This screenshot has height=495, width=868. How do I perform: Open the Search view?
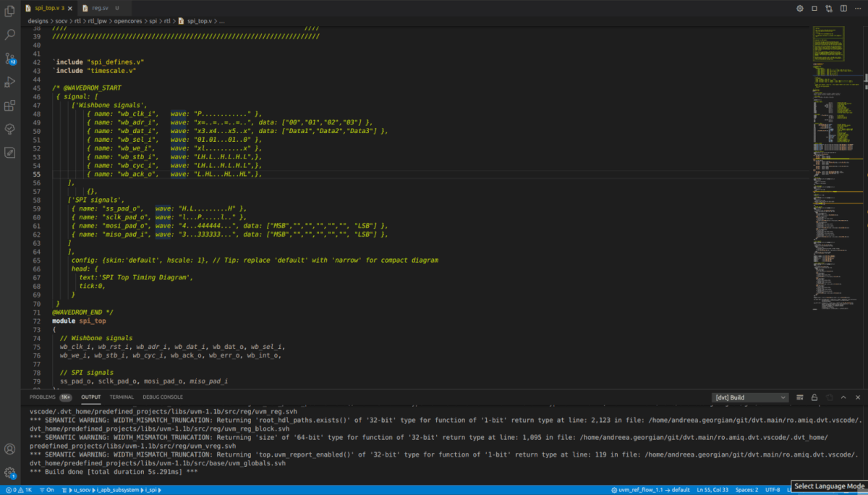tap(9, 34)
